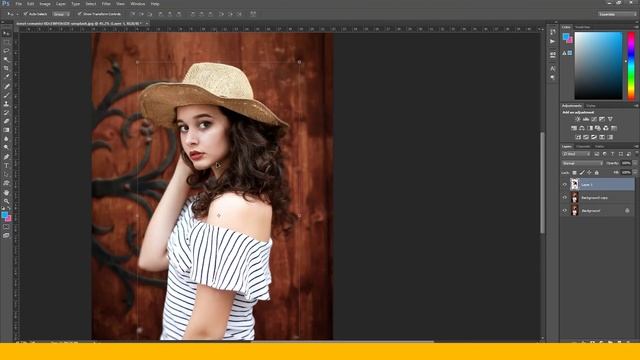The image size is (640, 360).
Task: Click the canvas vertical scrollbar
Action: (x=542, y=182)
